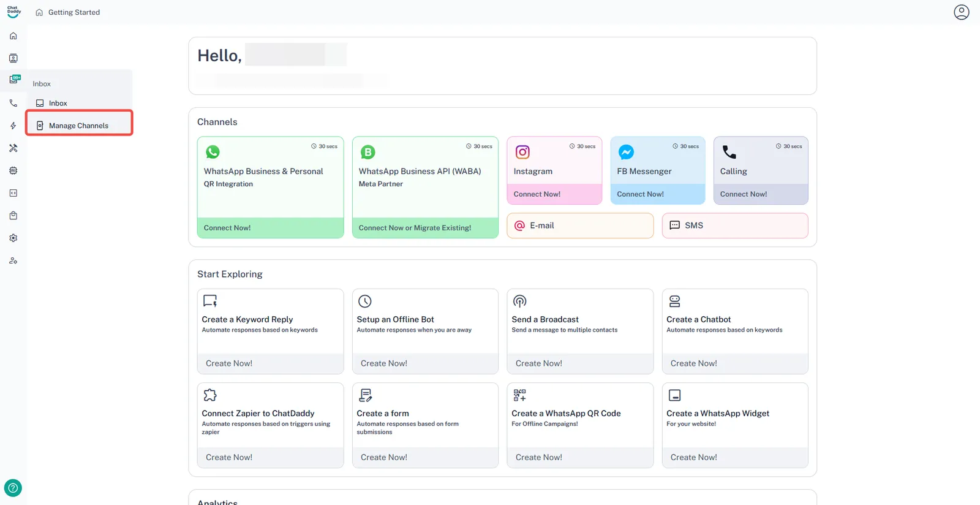The height and width of the screenshot is (505, 980).
Task: Click Connect Now or Migrate Existing
Action: pyautogui.click(x=415, y=228)
